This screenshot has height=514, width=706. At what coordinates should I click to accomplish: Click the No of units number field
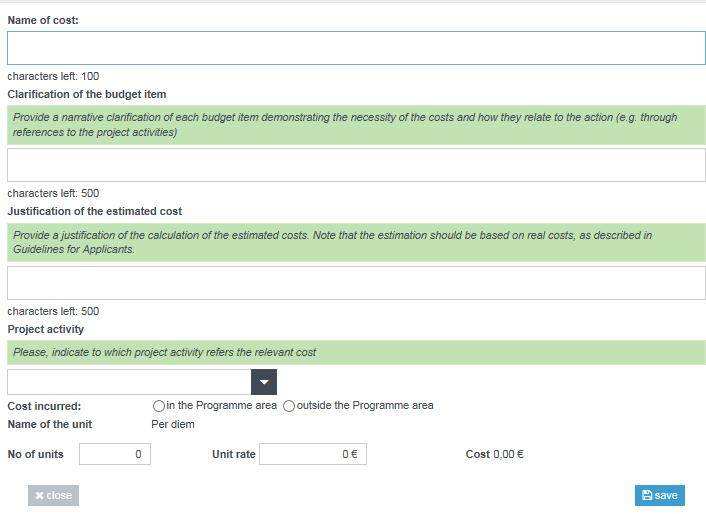coord(115,454)
